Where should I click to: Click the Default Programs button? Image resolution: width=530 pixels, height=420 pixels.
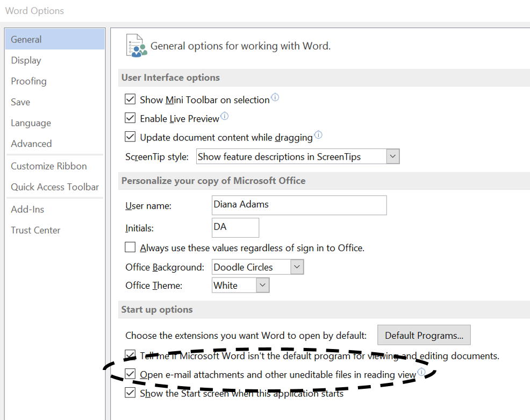point(424,335)
